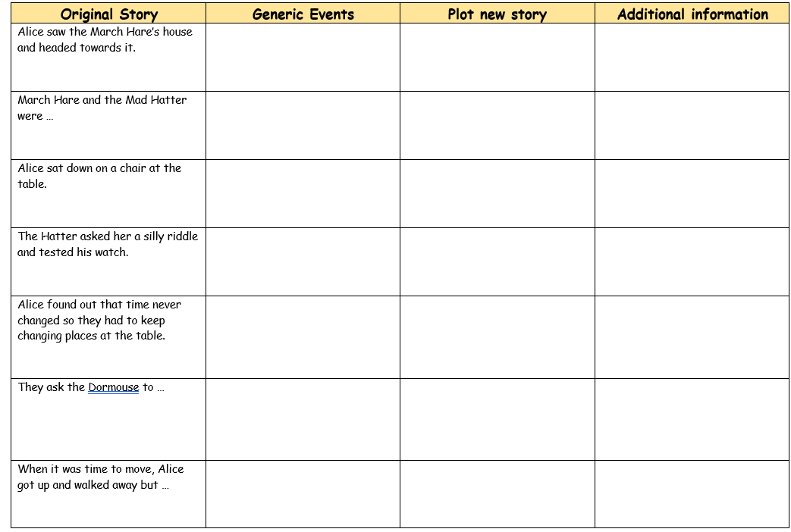Screen dimensions: 791x532
Task: Select the Generic Events header cell
Action: click(x=303, y=14)
